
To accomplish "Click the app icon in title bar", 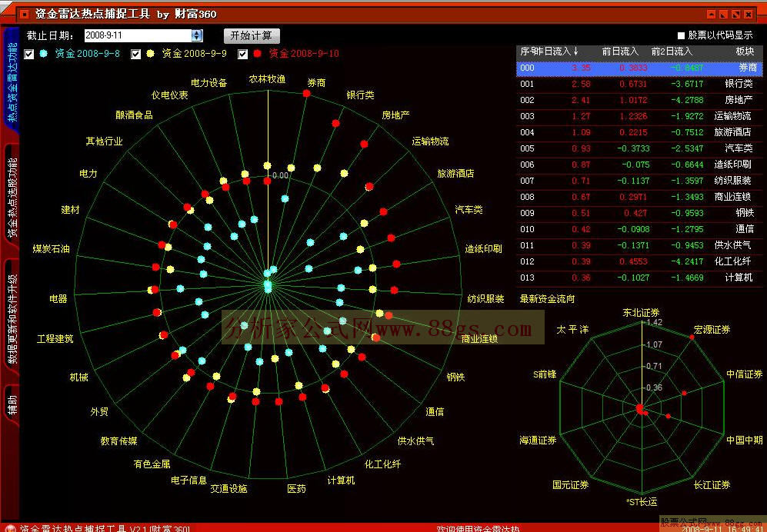I will [25, 14].
